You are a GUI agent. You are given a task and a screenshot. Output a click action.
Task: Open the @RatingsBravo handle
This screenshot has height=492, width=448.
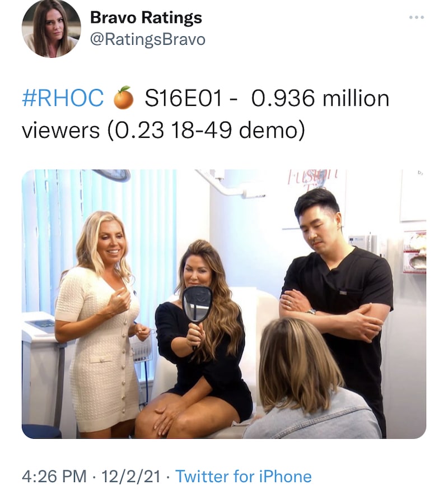click(x=148, y=40)
